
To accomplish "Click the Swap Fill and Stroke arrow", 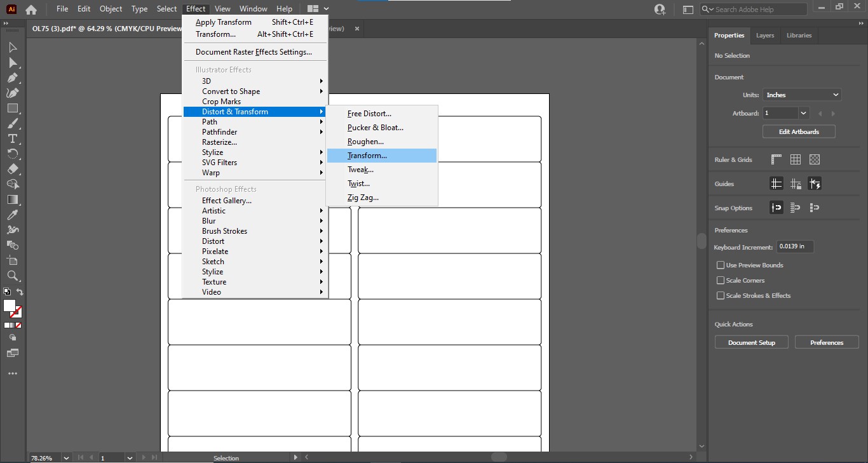I will [x=20, y=292].
